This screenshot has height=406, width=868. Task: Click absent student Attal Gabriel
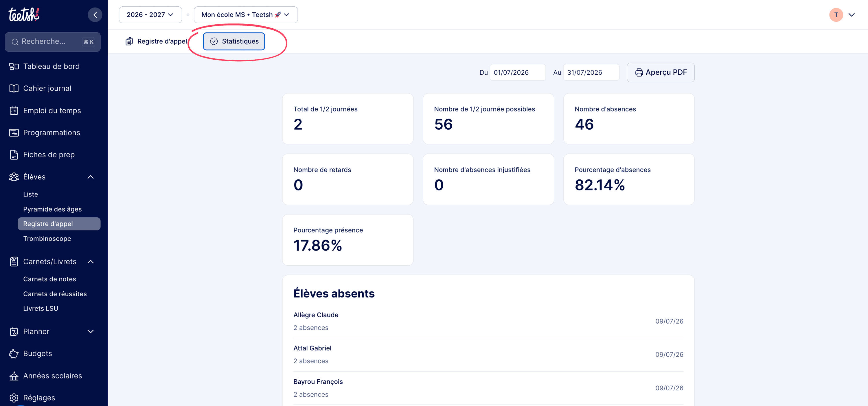(488, 354)
